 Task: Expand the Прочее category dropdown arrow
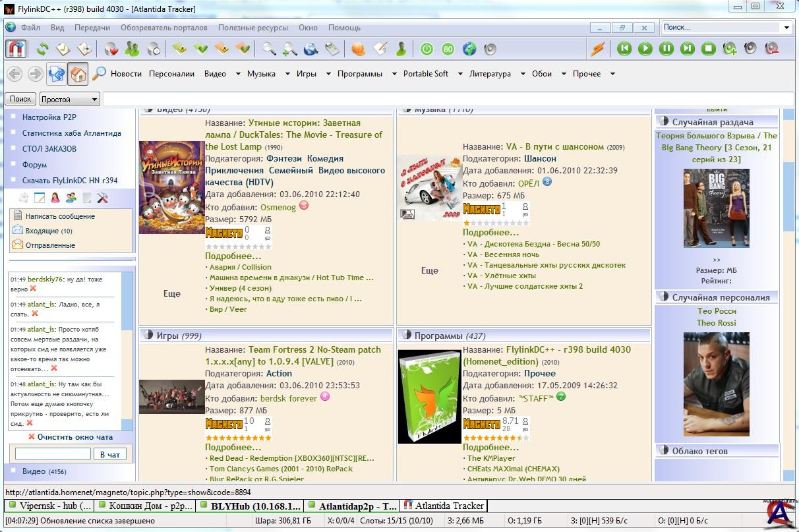coord(612,74)
